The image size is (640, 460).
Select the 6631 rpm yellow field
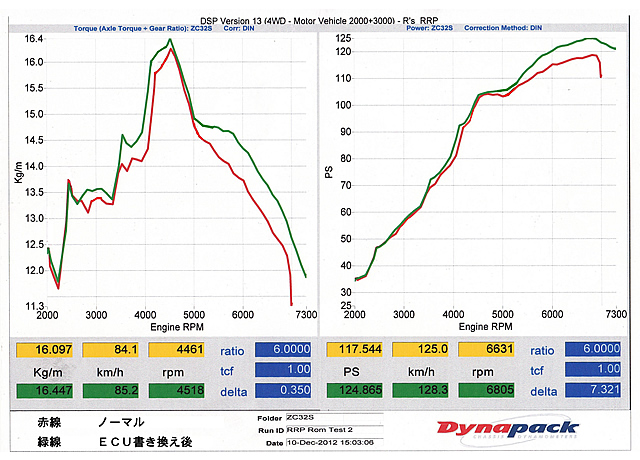486,349
